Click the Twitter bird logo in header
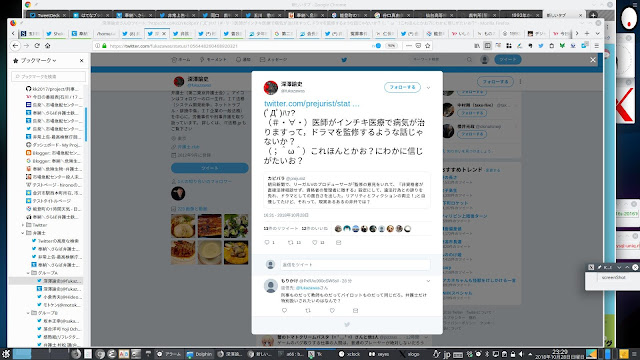The width and height of the screenshot is (640, 360). [344, 60]
